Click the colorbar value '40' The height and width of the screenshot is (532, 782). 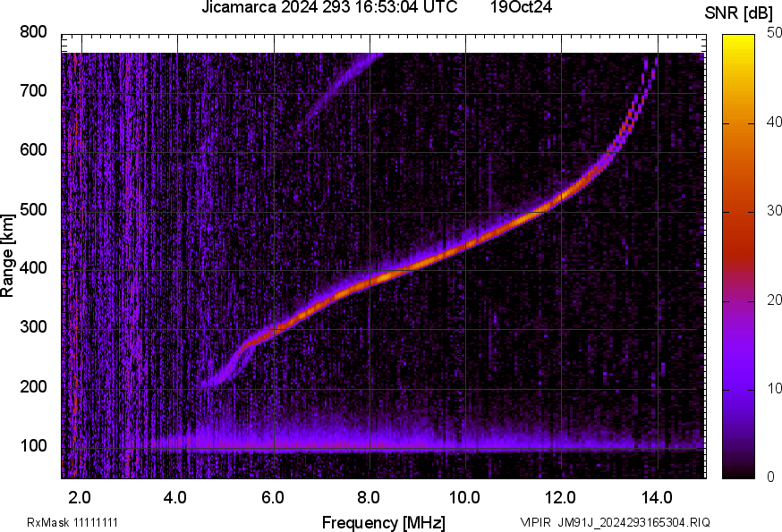coord(774,122)
